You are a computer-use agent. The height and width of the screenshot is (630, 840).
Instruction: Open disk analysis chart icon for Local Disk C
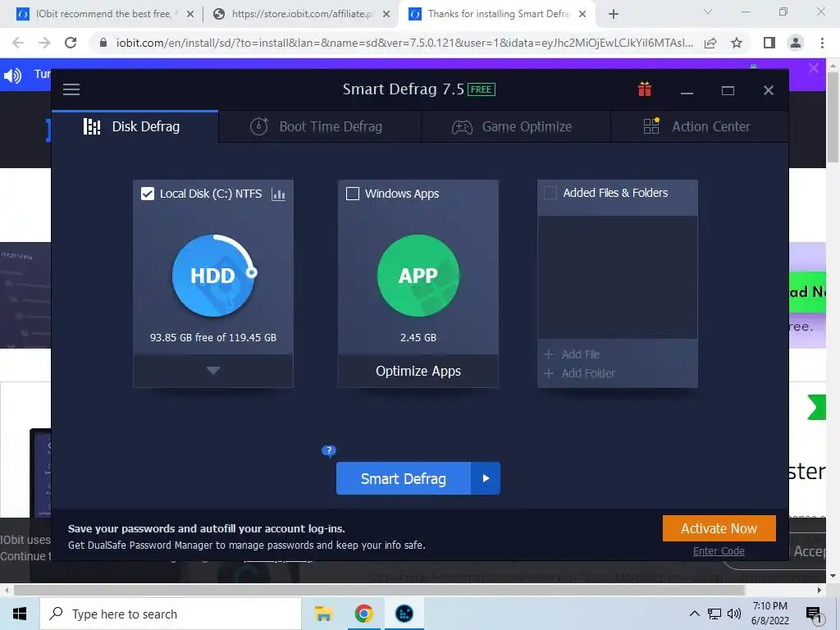coord(279,194)
